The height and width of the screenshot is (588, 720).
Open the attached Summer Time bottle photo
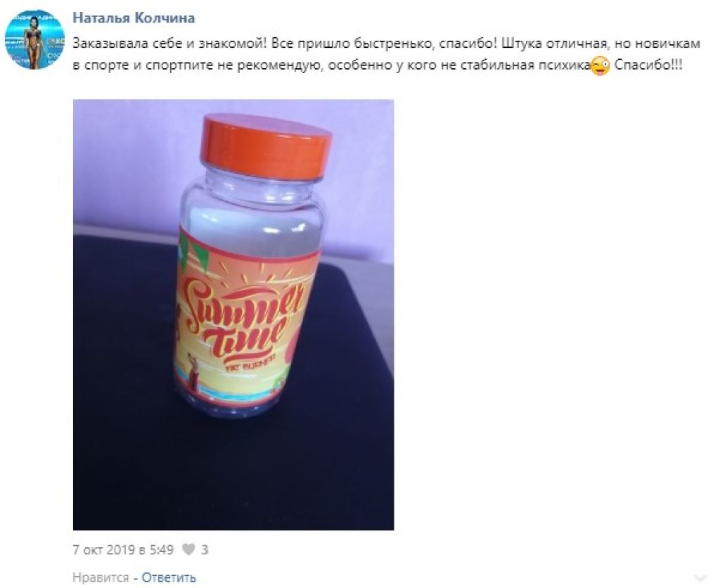tap(233, 314)
